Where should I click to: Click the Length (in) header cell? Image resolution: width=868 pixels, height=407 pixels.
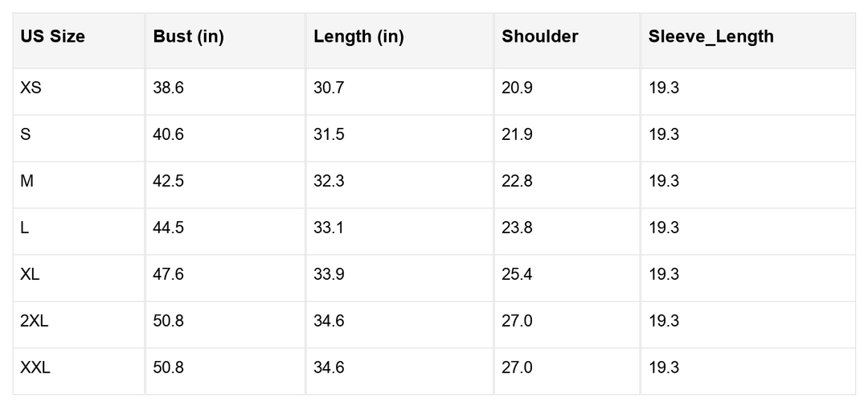[358, 37]
